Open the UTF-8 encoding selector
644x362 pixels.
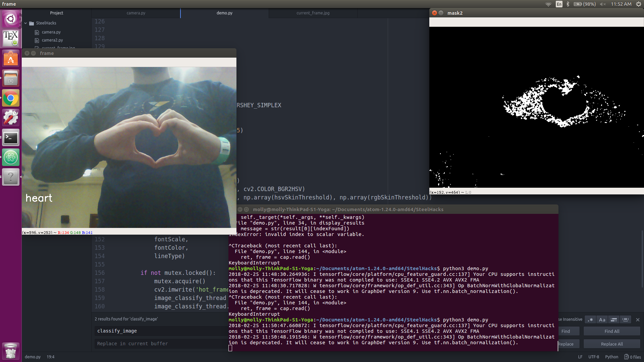[593, 357]
